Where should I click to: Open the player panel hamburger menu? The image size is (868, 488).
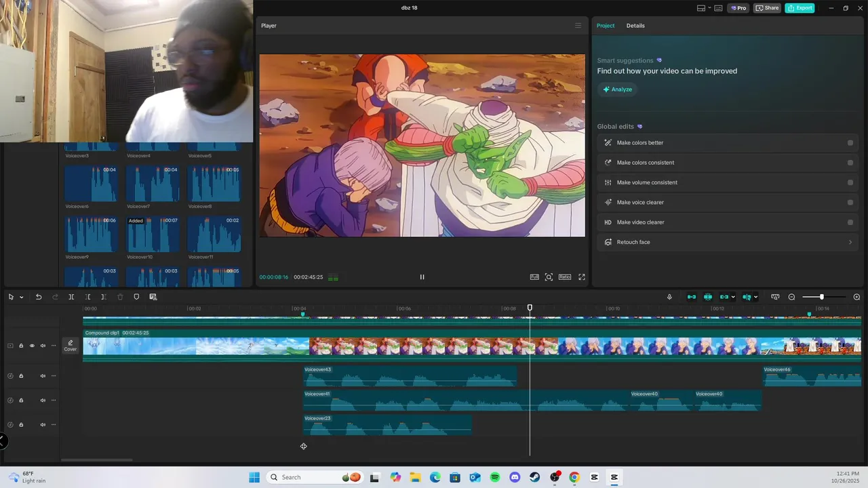(578, 26)
